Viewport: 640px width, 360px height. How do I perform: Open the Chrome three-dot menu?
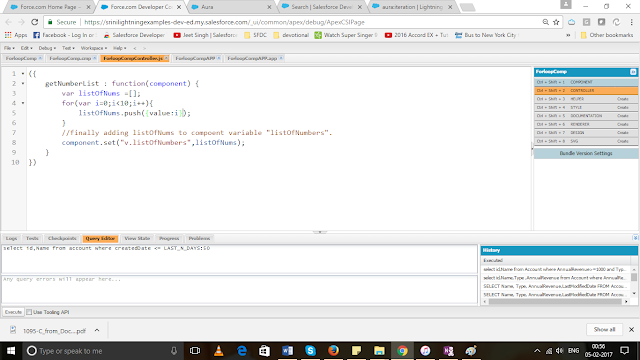(631, 22)
